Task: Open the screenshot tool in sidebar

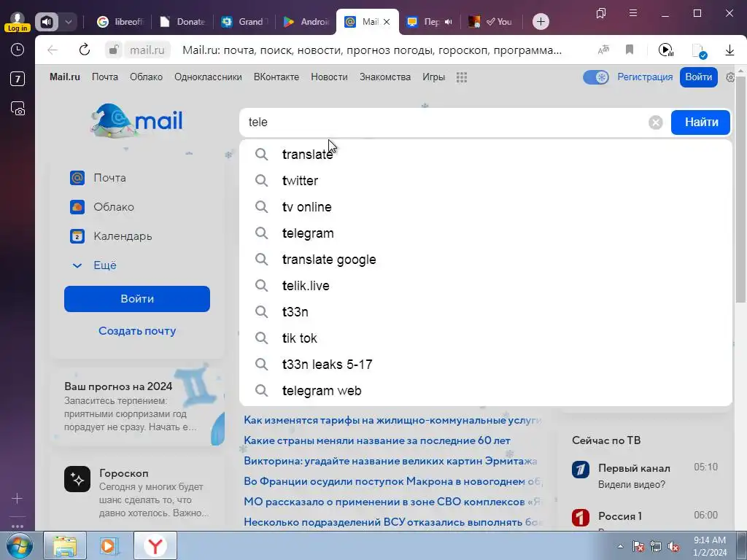Action: (x=18, y=109)
